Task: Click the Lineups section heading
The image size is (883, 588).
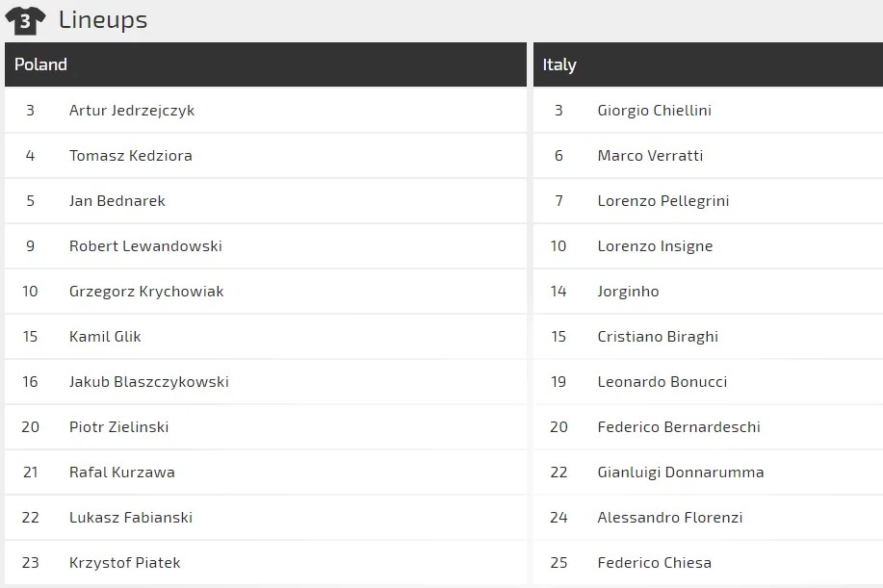Action: (102, 20)
